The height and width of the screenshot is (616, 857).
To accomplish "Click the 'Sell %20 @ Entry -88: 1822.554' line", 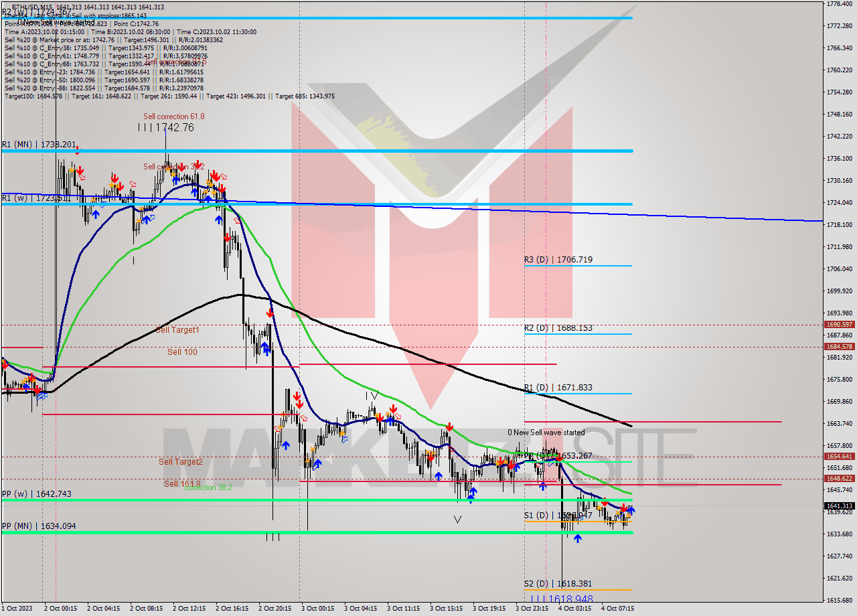I will click(x=104, y=88).
